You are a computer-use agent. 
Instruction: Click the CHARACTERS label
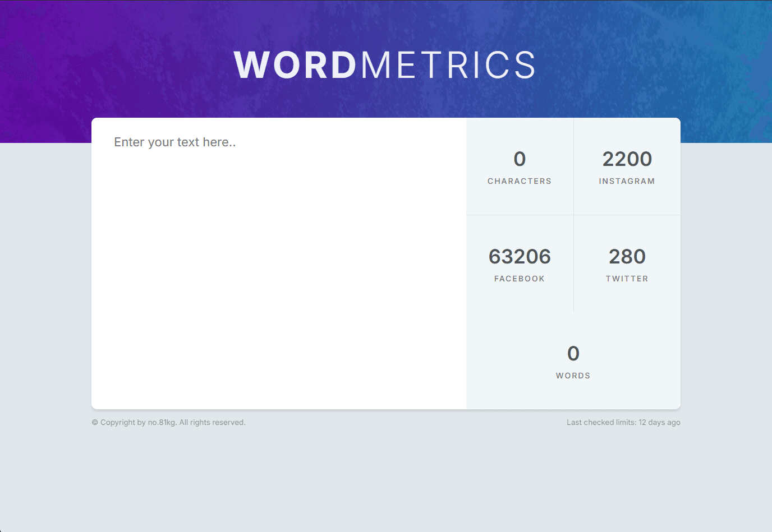point(520,181)
